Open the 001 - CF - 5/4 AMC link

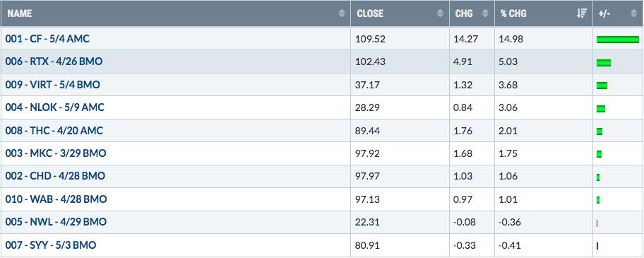coord(47,39)
